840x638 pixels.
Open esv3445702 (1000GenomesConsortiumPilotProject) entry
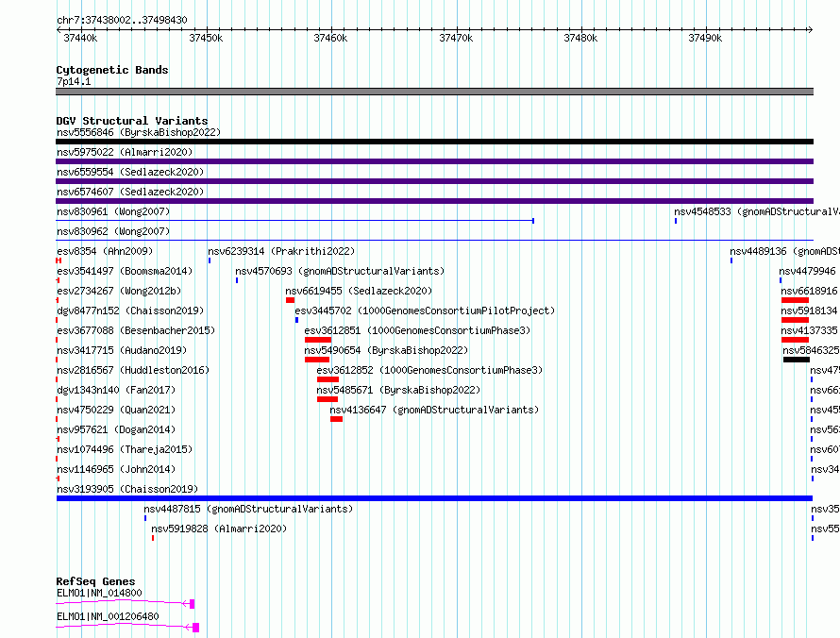point(425,311)
